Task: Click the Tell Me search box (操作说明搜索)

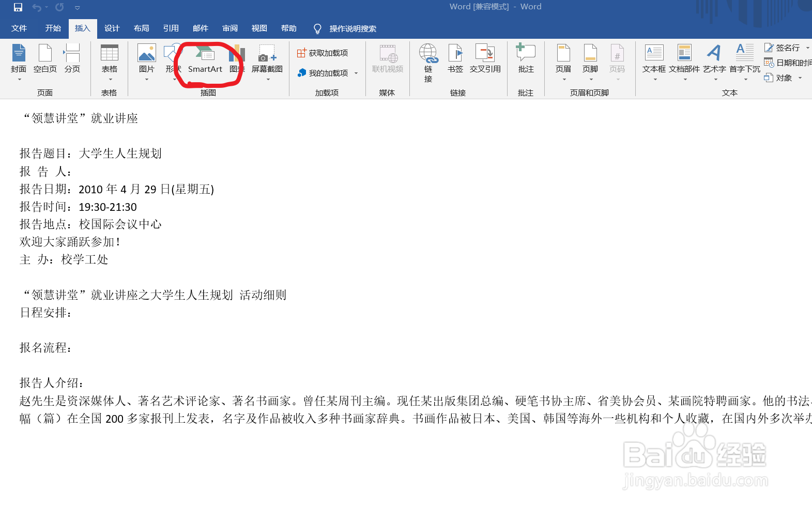Action: (353, 29)
